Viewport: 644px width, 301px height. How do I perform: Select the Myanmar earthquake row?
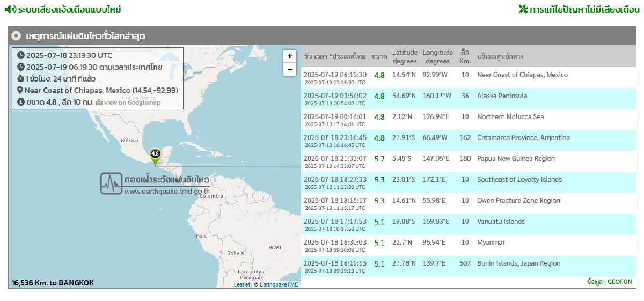tap(469, 245)
